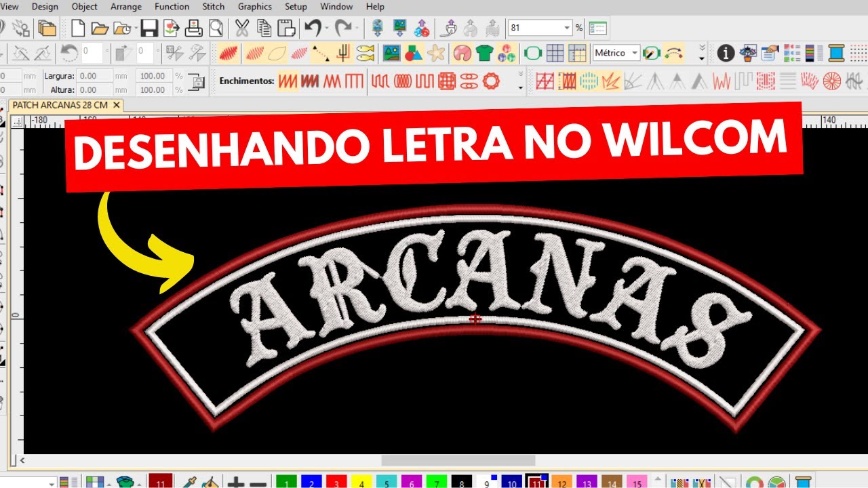Image resolution: width=868 pixels, height=488 pixels.
Task: Click the horizontal scrollbar thumb
Action: (x=458, y=461)
